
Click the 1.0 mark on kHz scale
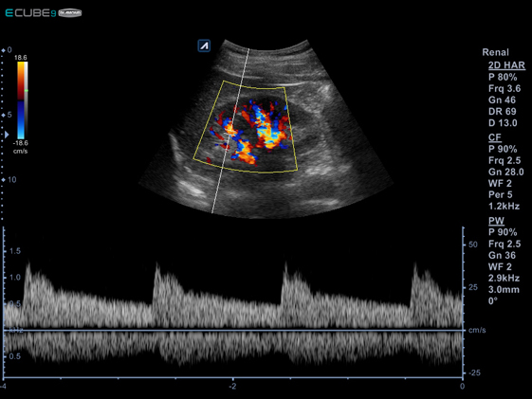pos(15,278)
